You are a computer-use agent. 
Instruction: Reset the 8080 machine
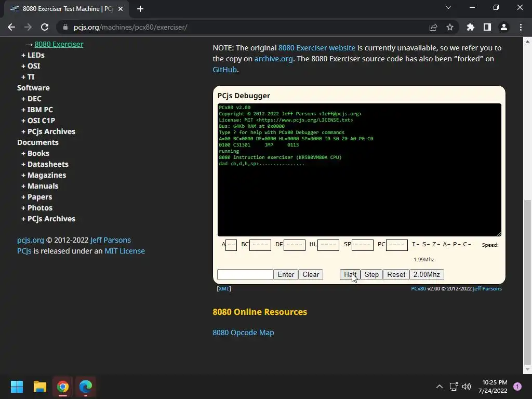click(x=396, y=274)
